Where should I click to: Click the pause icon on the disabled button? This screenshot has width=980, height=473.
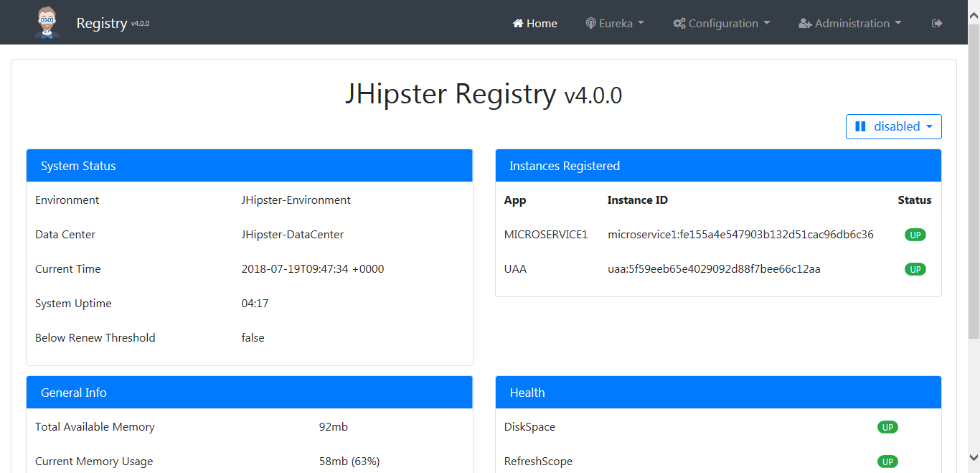[860, 126]
